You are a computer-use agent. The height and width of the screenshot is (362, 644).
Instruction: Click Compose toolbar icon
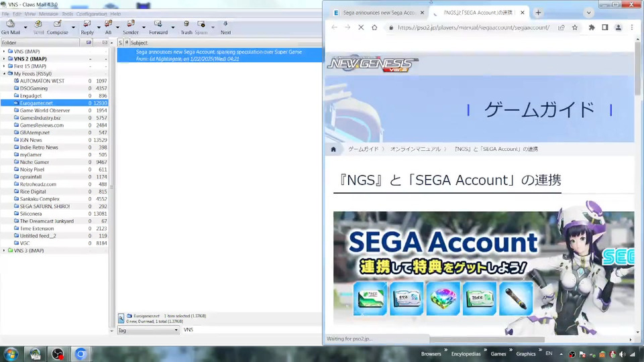(58, 27)
